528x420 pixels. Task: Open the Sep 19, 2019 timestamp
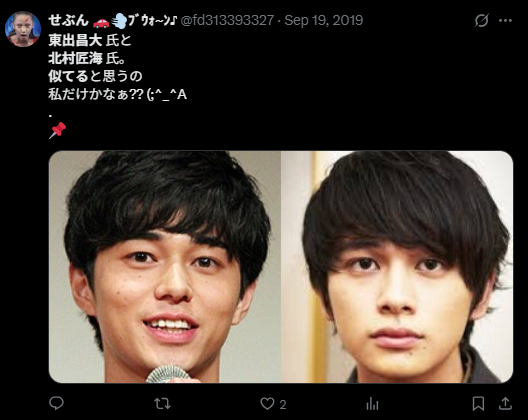coord(324,21)
